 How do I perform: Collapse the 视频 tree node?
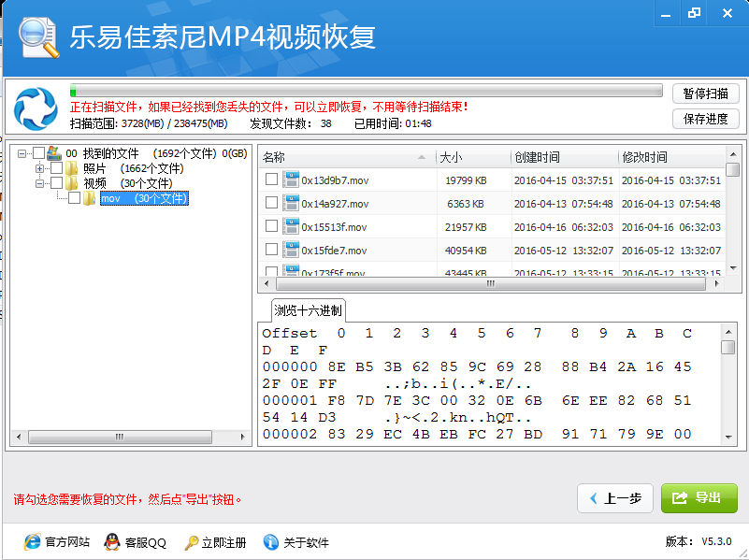pyautogui.click(x=40, y=183)
